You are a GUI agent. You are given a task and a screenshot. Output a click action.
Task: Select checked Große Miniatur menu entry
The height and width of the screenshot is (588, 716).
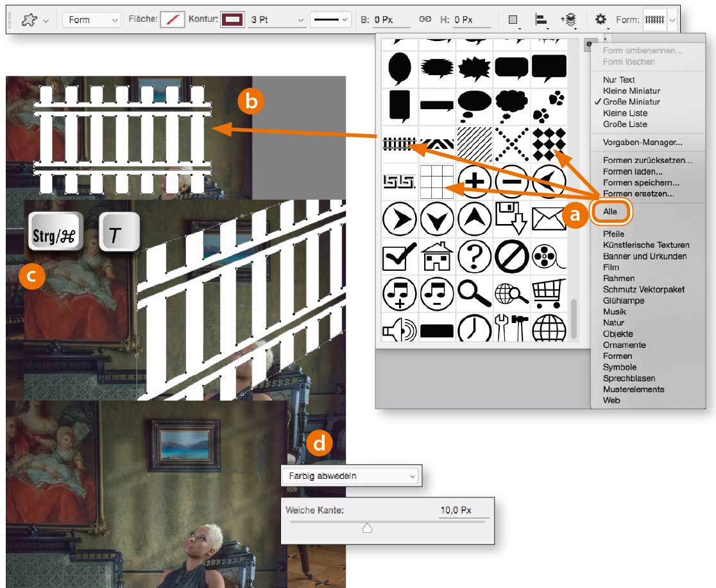(x=631, y=102)
